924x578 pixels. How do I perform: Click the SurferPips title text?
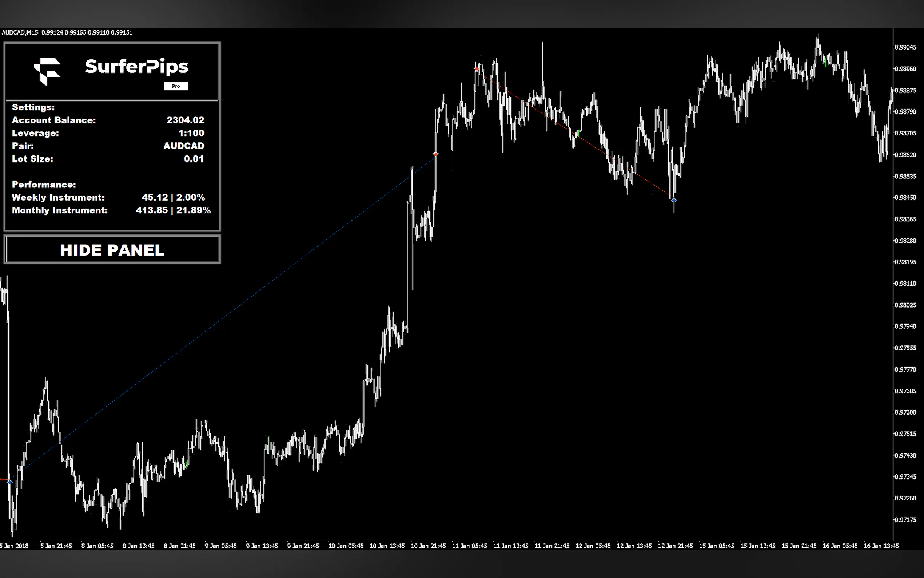(136, 67)
